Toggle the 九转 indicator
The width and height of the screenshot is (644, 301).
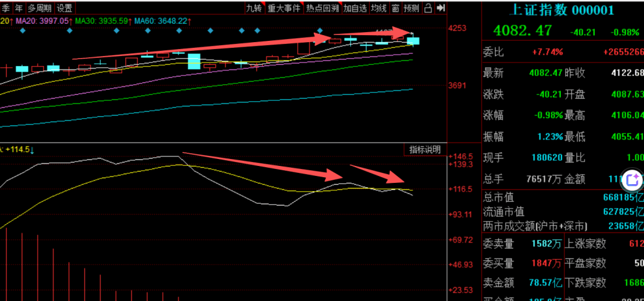[254, 8]
